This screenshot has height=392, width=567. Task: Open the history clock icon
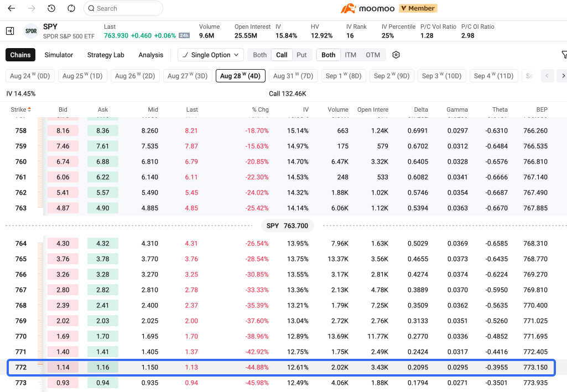pos(51,8)
